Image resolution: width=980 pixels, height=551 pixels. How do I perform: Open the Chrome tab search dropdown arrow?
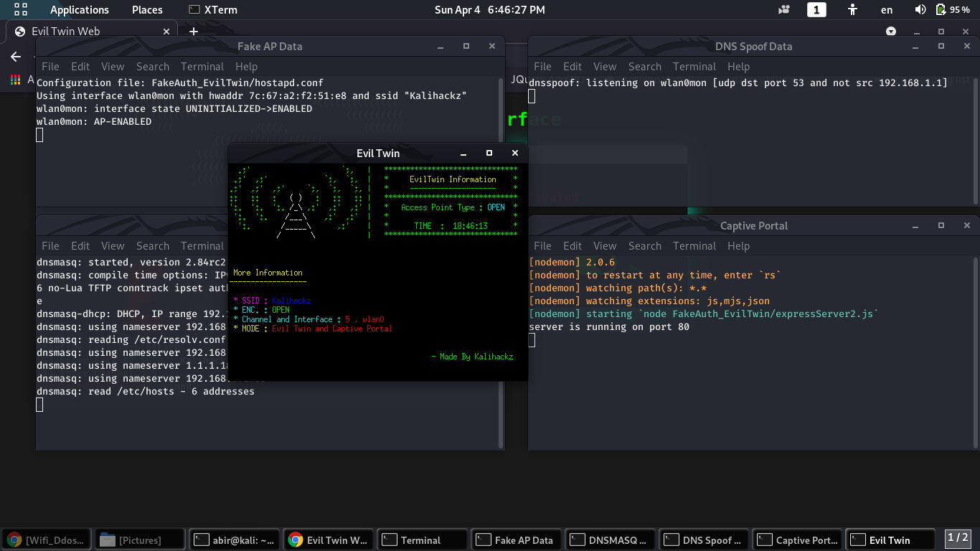[x=890, y=32]
